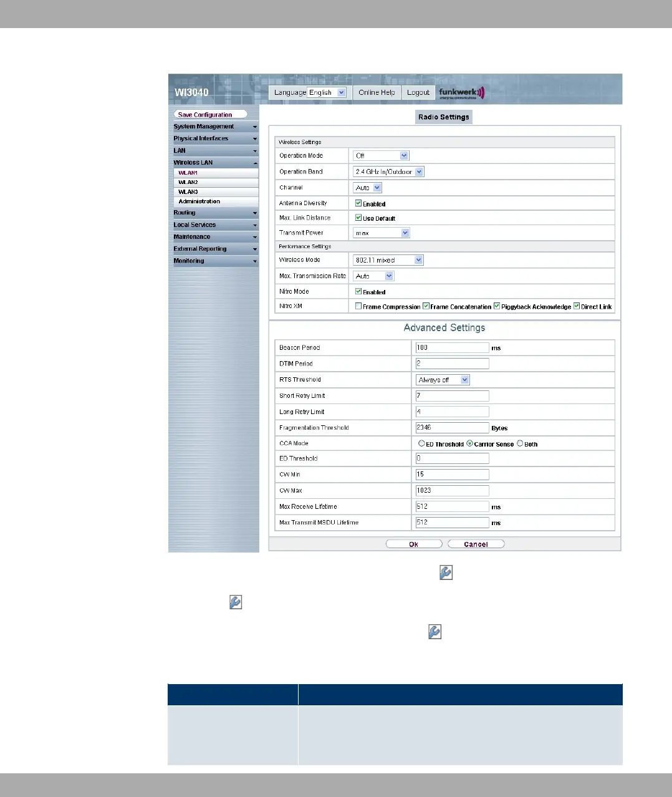Select ED Threshold radio button
The height and width of the screenshot is (797, 672).
(422, 443)
